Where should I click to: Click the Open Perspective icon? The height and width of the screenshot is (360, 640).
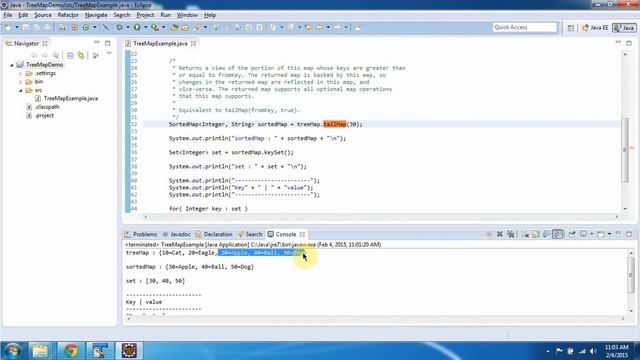tap(571, 27)
